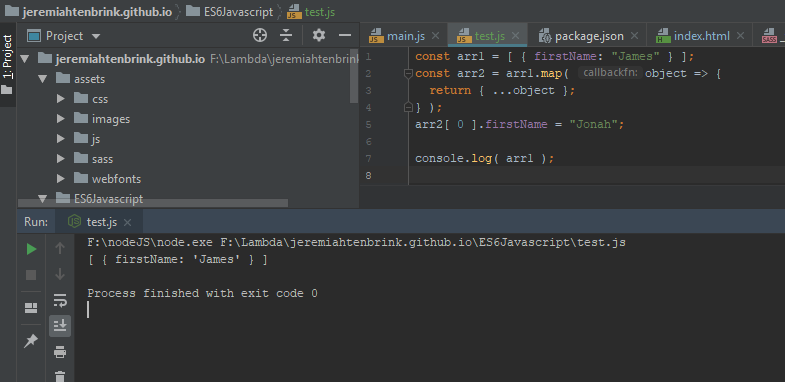Close the index.html editor tab
785x382 pixels.
(x=741, y=36)
